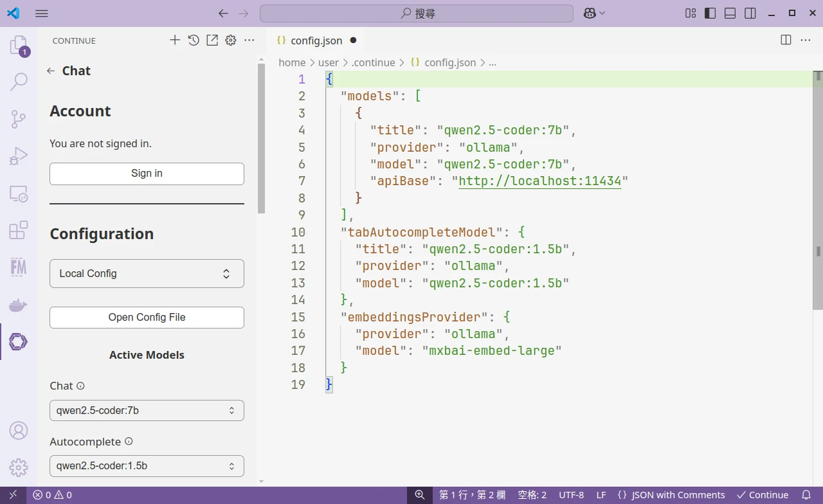The width and height of the screenshot is (823, 504).
Task: Open the Extensions view
Action: point(19,230)
